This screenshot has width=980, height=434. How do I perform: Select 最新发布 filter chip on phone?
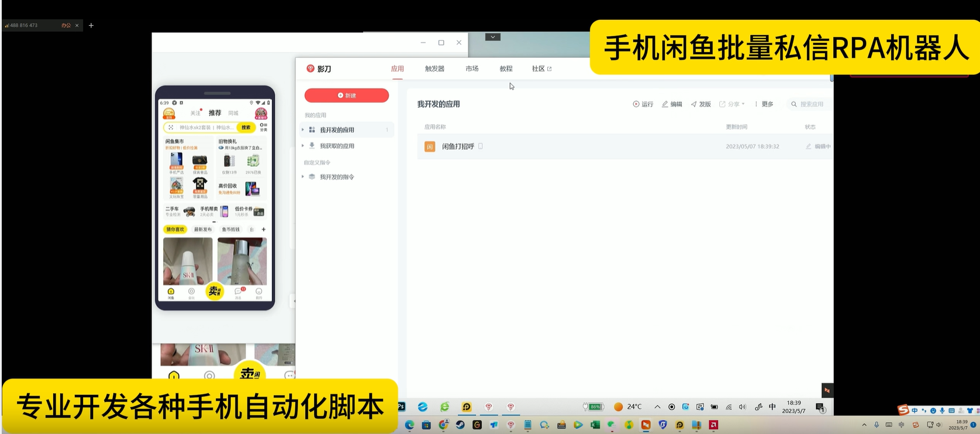click(x=203, y=229)
